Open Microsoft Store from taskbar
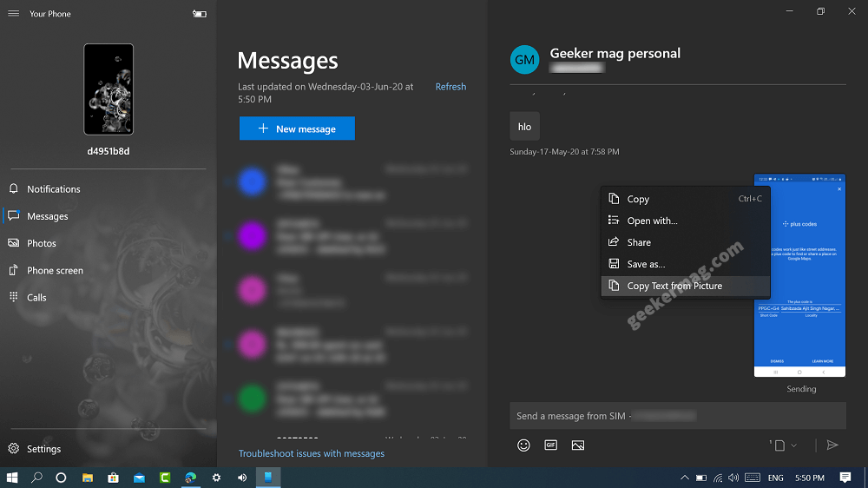The height and width of the screenshot is (488, 868). [113, 478]
